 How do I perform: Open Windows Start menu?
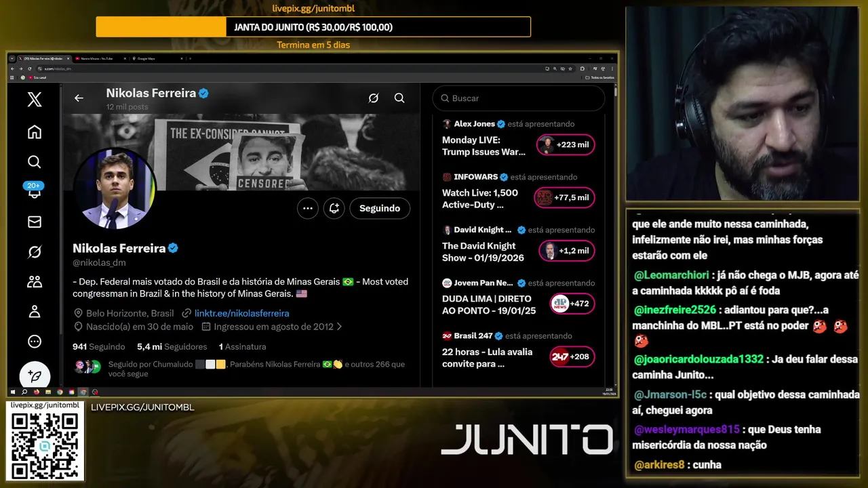click(x=13, y=392)
